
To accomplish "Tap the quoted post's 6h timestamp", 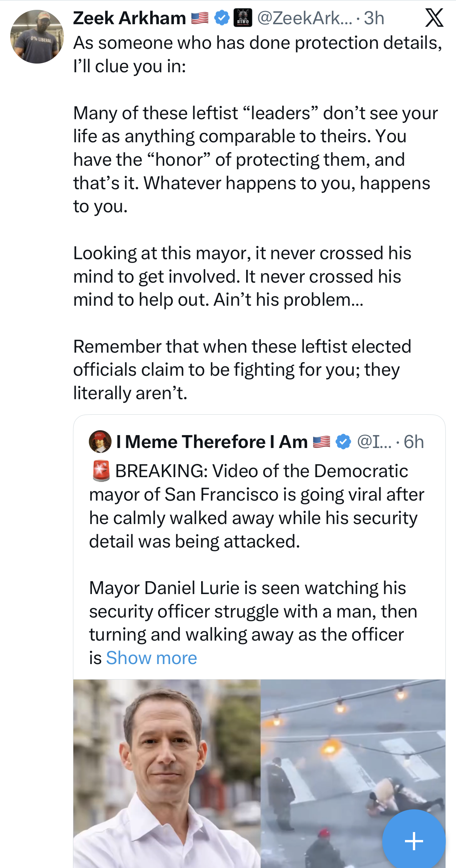I will 414,442.
